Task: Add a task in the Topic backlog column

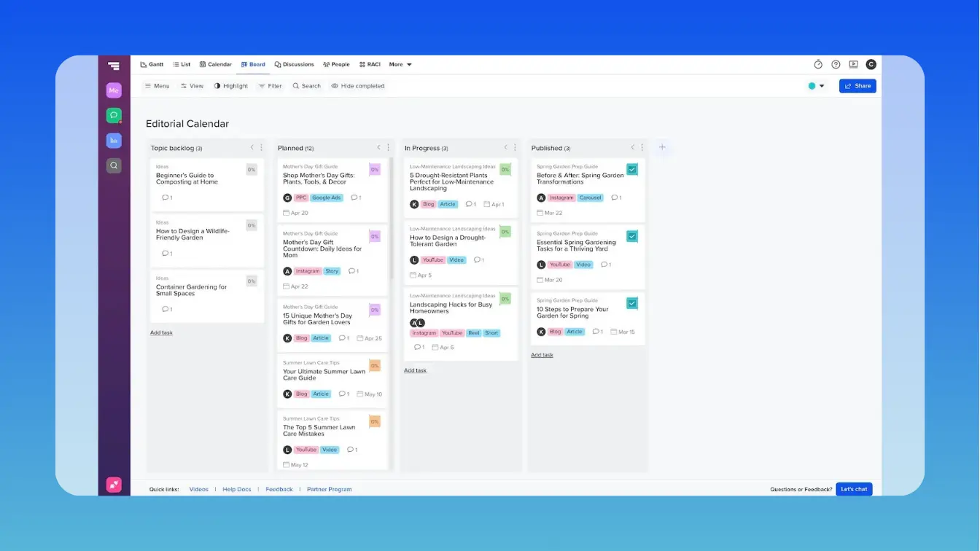Action: tap(161, 332)
